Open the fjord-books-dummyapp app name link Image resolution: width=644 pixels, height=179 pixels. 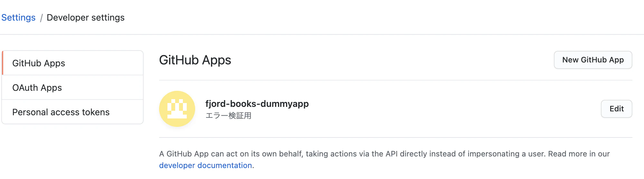[257, 104]
